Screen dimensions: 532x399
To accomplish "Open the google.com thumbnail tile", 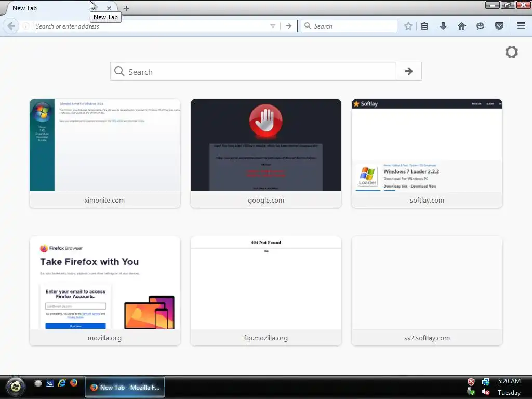I will pyautogui.click(x=266, y=145).
